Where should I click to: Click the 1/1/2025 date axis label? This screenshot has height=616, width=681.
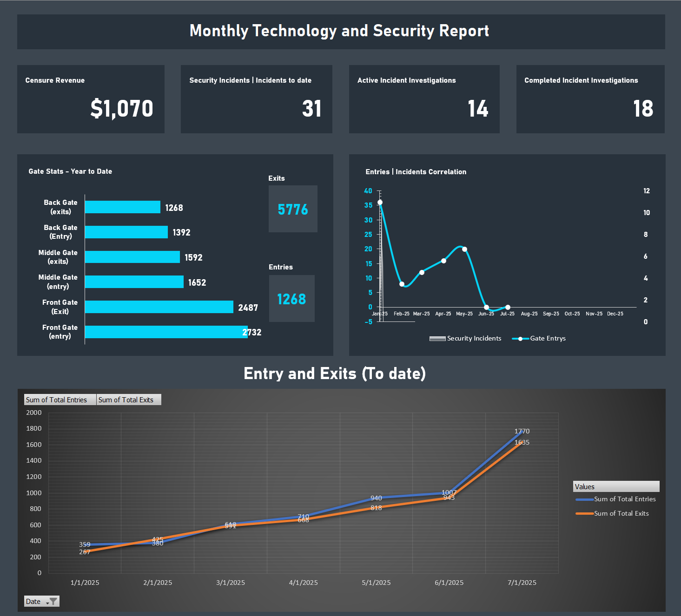point(85,583)
